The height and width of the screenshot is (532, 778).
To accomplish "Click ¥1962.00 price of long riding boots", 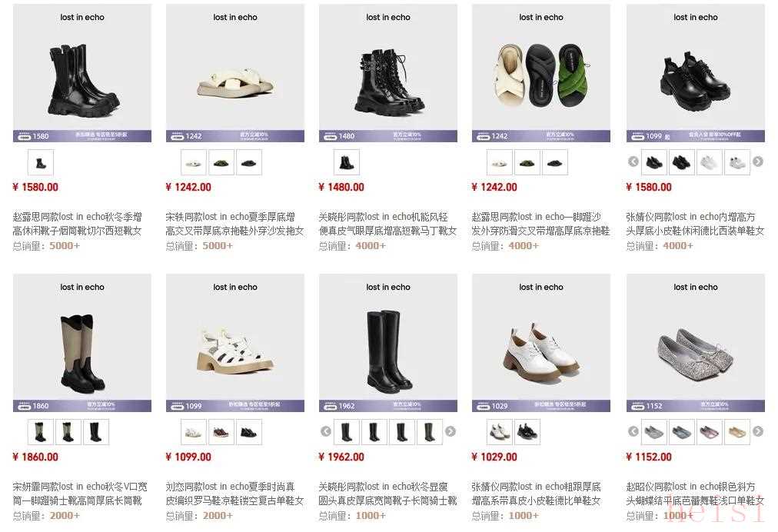I will pyautogui.click(x=341, y=457).
